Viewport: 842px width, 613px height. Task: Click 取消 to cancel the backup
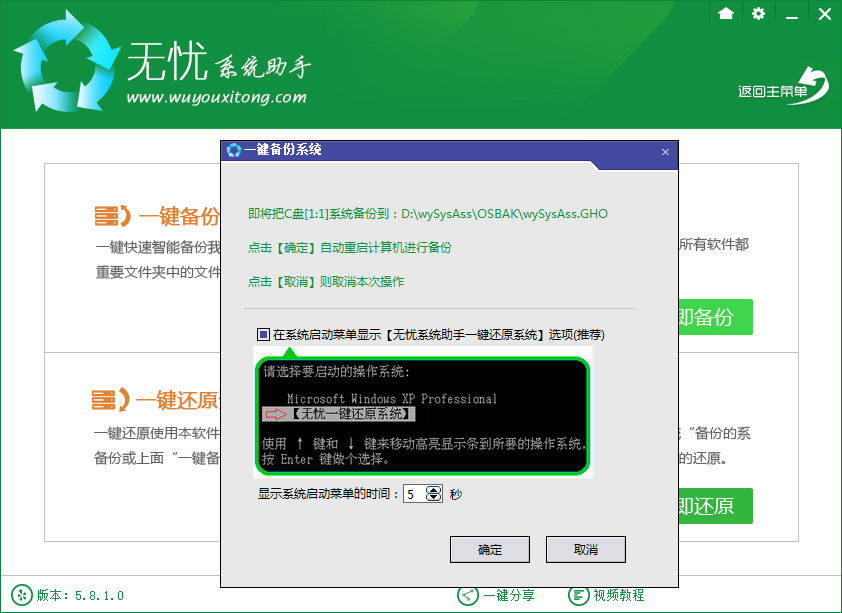pos(585,549)
